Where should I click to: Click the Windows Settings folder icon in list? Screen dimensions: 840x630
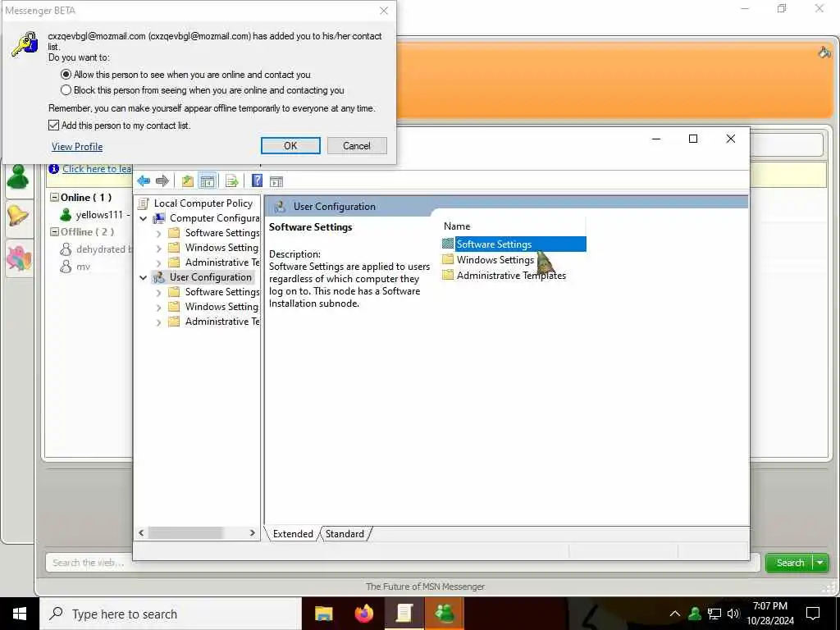pos(448,259)
